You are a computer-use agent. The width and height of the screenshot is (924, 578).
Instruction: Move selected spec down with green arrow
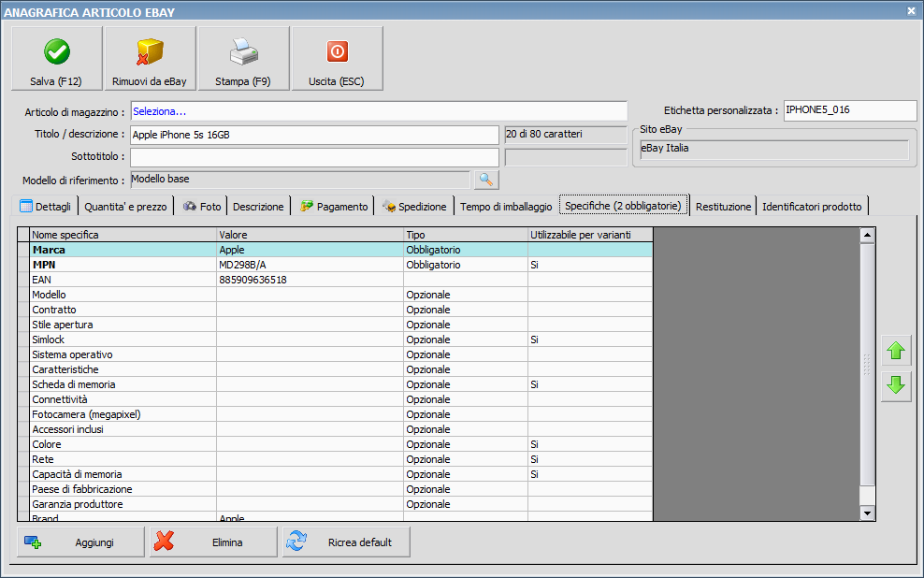[x=896, y=386]
